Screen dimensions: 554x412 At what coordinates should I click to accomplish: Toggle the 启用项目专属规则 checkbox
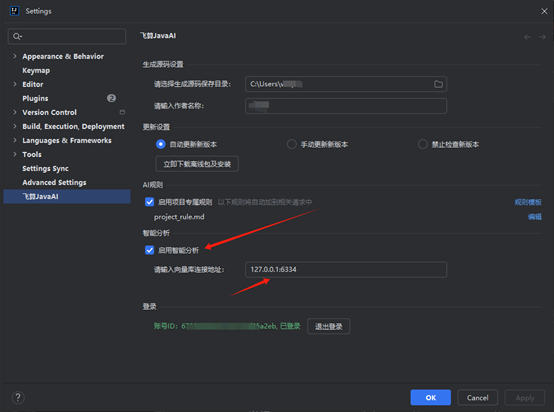click(149, 202)
